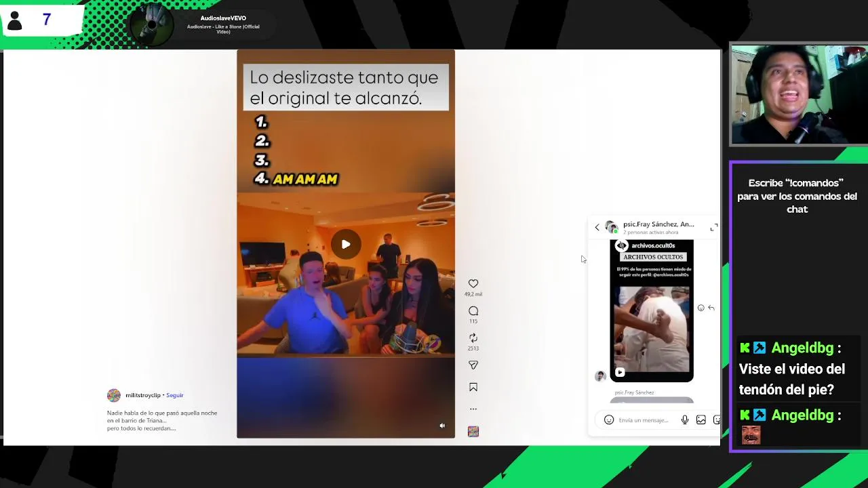Record a voice message with the microphone icon
Image resolution: width=868 pixels, height=488 pixels.
(x=685, y=420)
